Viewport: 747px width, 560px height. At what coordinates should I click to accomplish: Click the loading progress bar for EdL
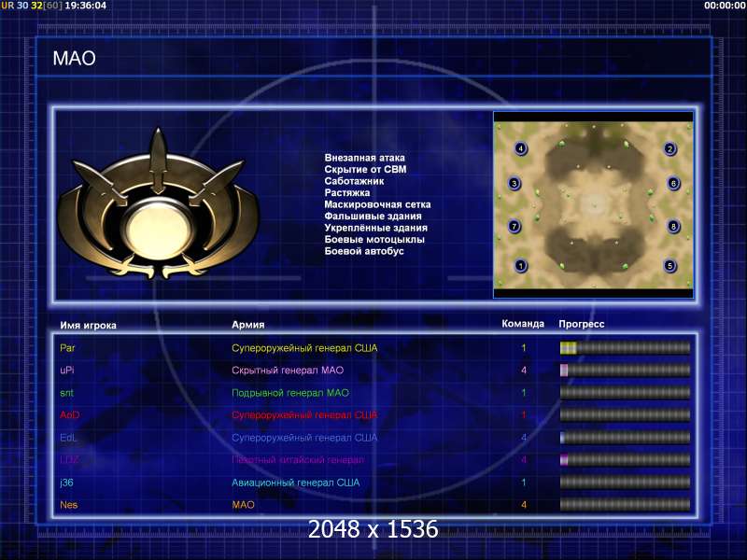click(x=625, y=437)
